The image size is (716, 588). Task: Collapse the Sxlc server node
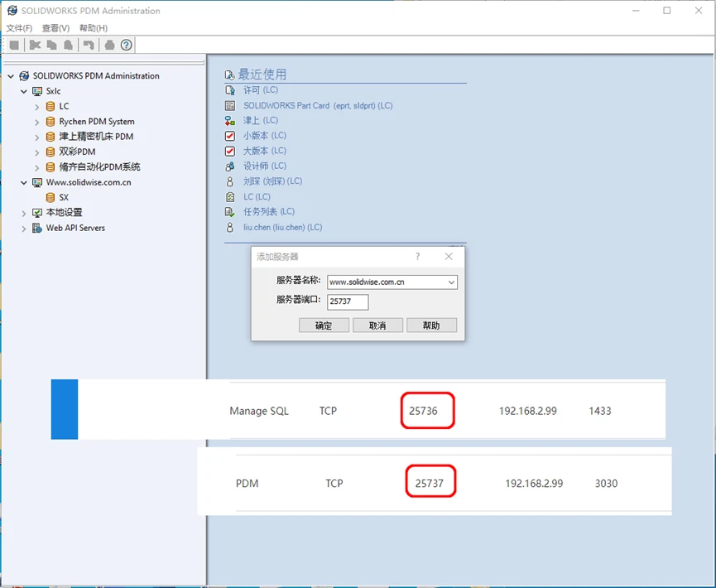pyautogui.click(x=24, y=91)
